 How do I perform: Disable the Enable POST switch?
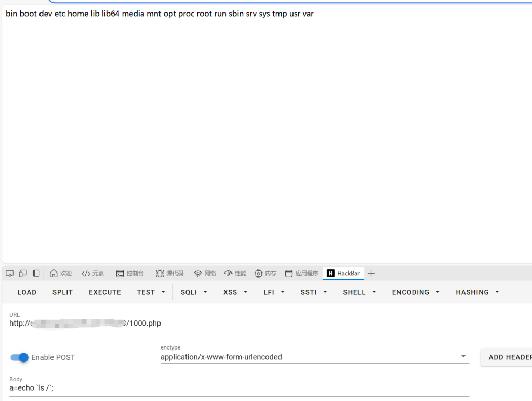(x=20, y=357)
